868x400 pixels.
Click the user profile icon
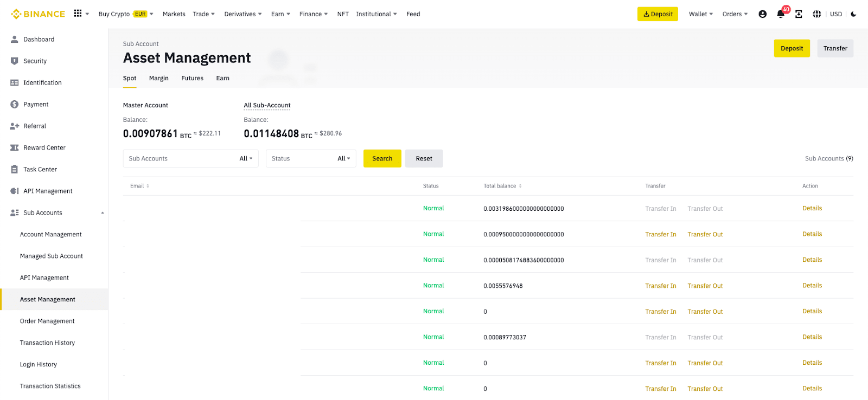[x=762, y=14]
